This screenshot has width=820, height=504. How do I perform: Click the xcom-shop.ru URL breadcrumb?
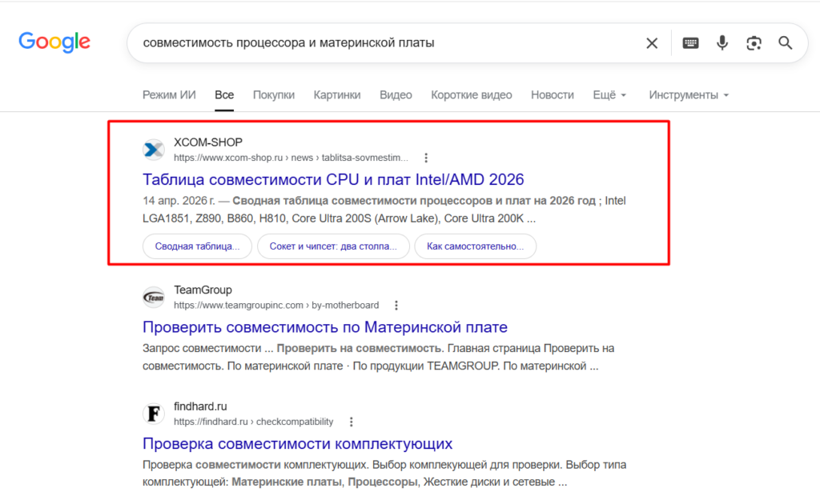point(291,158)
